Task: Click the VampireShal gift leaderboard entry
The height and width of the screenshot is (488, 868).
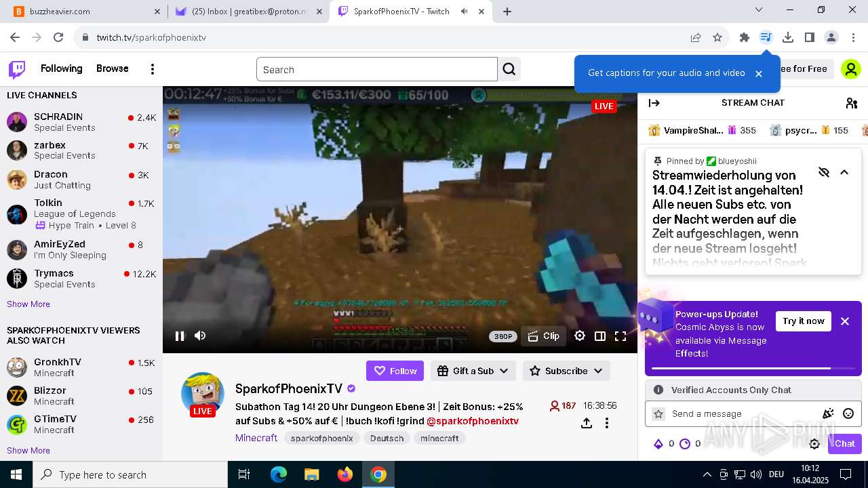Action: (x=702, y=130)
